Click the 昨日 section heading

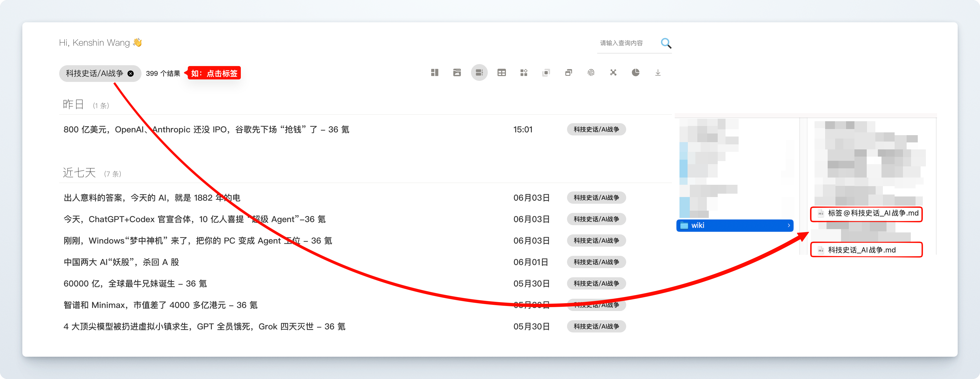[x=73, y=105]
